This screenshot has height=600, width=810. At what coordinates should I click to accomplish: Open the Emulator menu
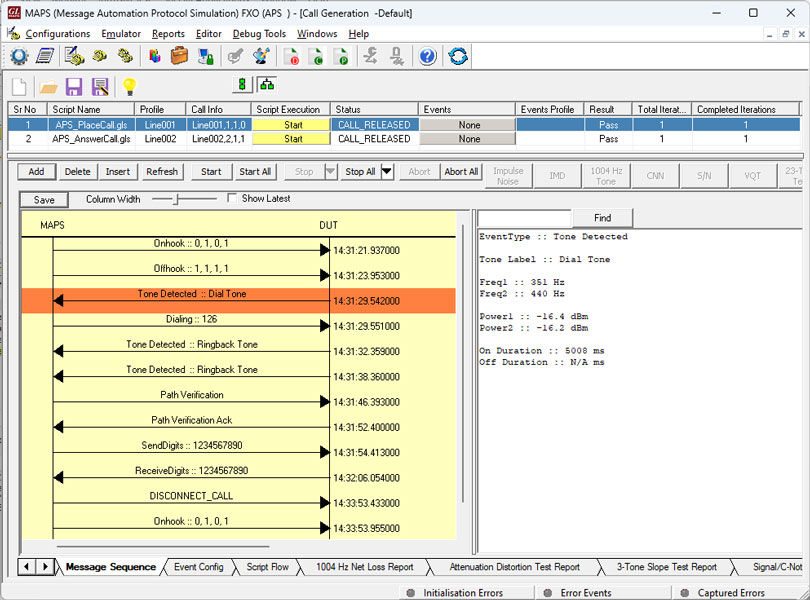tap(121, 34)
